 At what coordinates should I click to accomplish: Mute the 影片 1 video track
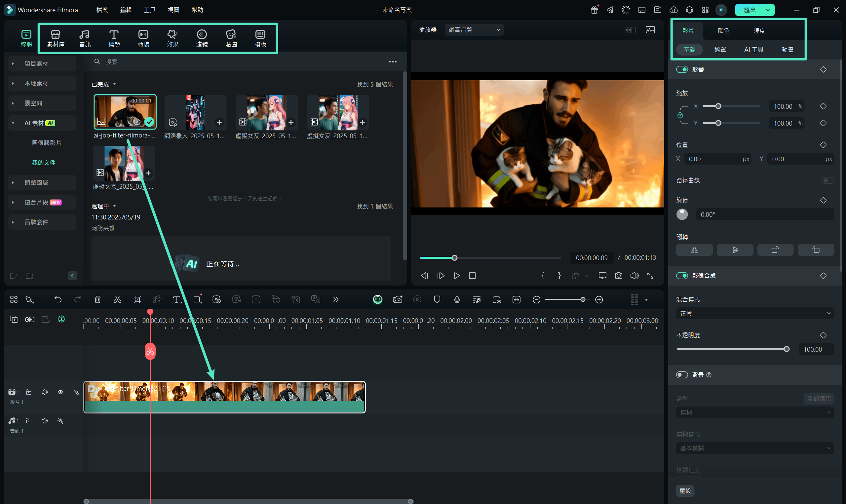click(x=45, y=392)
